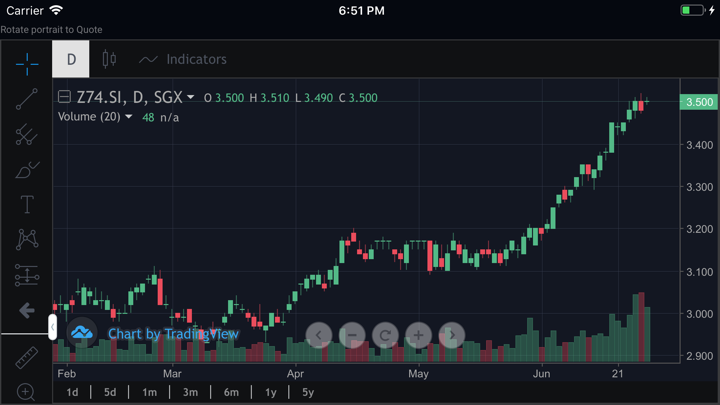Tap the back arrow in left toolbar
The height and width of the screenshot is (405, 720).
(x=27, y=311)
